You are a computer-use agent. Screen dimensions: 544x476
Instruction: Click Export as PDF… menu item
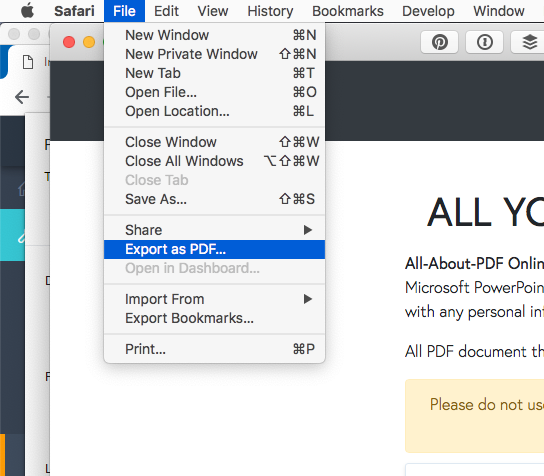pyautogui.click(x=214, y=249)
